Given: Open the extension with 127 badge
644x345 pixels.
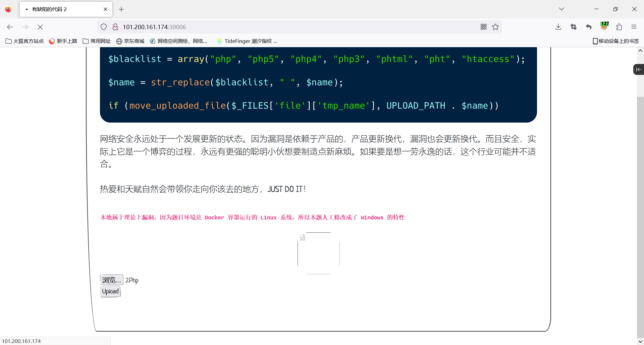Looking at the screenshot, I should tap(604, 26).
